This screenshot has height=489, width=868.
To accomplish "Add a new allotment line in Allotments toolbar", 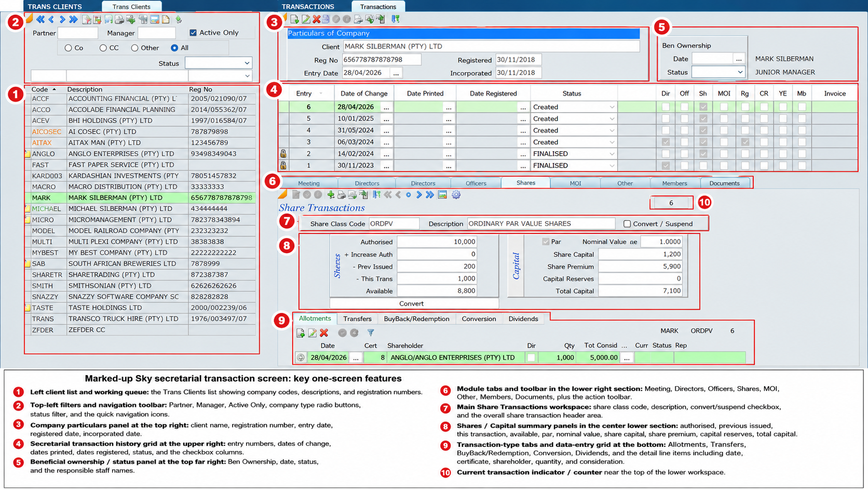I will [x=301, y=333].
